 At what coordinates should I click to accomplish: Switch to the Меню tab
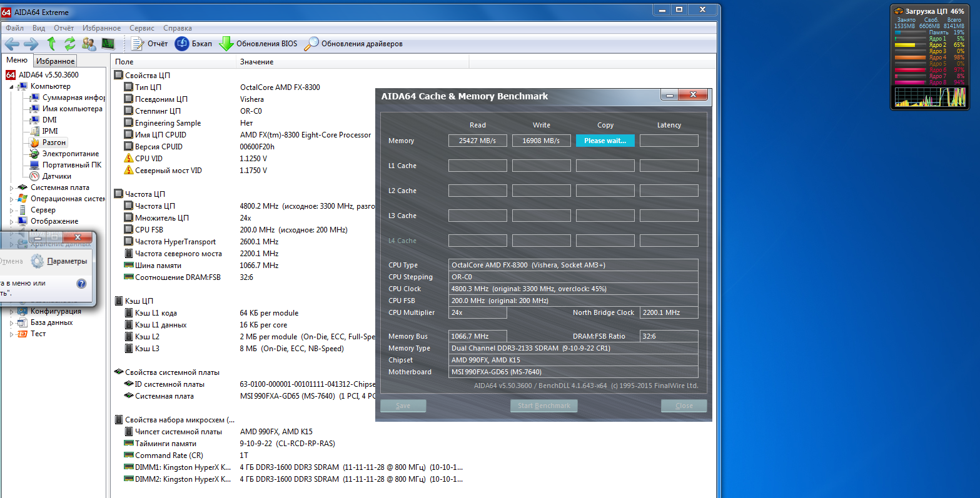[x=17, y=60]
